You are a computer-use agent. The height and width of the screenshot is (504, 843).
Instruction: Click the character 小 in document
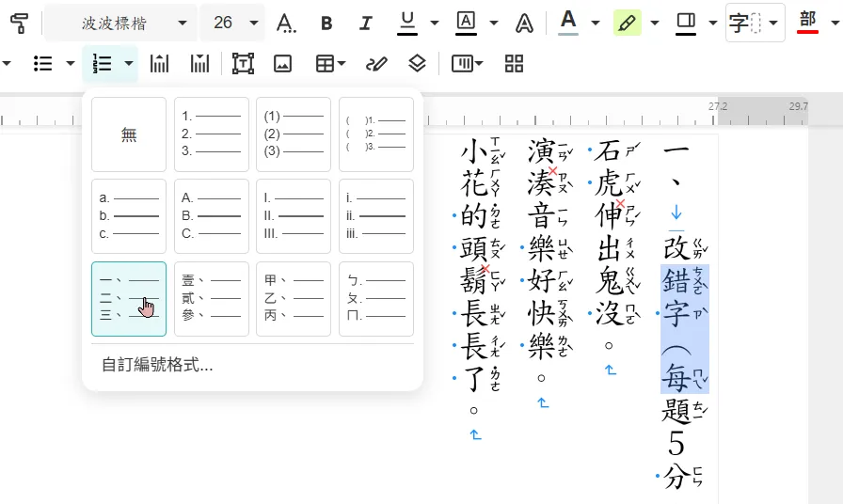pyautogui.click(x=473, y=151)
